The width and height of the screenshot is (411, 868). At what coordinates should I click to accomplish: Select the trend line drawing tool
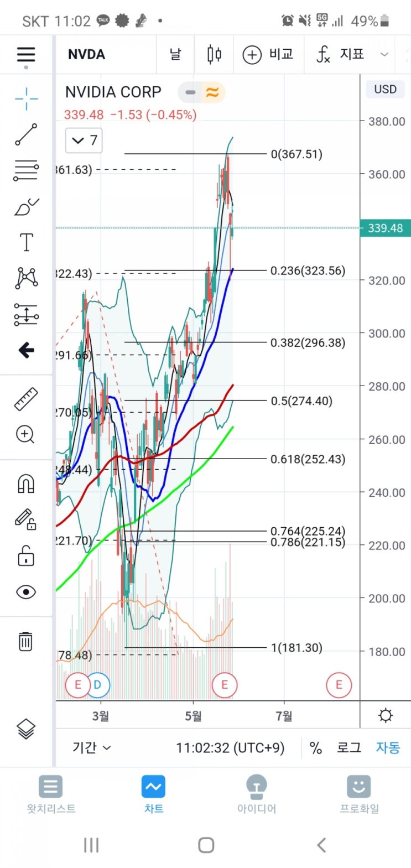[26, 134]
